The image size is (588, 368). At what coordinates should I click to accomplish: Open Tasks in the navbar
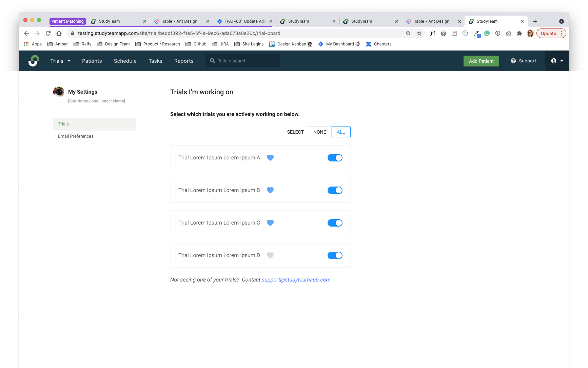(155, 61)
